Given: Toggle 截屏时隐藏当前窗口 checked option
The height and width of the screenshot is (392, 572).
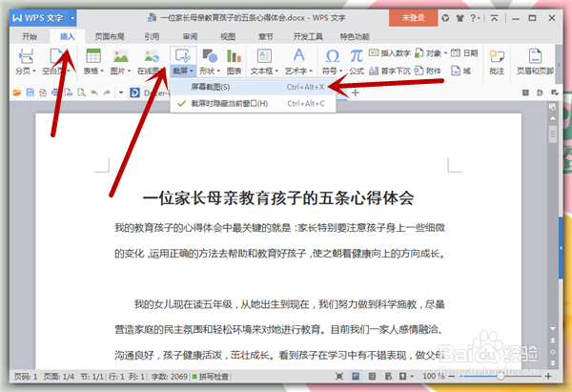Looking at the screenshot, I should [x=254, y=104].
